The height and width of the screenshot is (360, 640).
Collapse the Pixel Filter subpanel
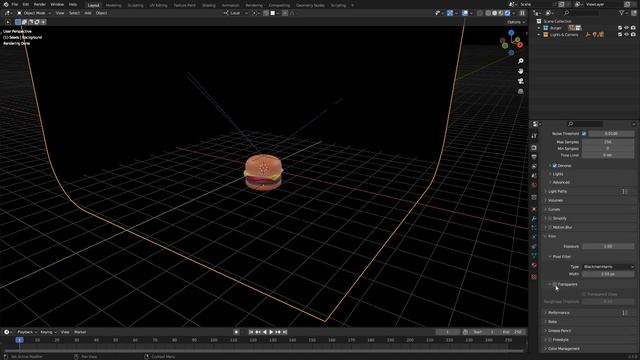tap(561, 257)
